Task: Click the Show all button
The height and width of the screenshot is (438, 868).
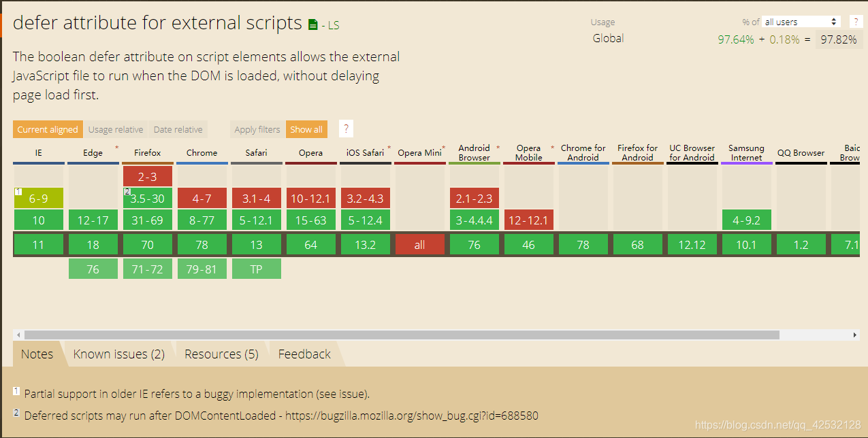Action: [x=306, y=129]
